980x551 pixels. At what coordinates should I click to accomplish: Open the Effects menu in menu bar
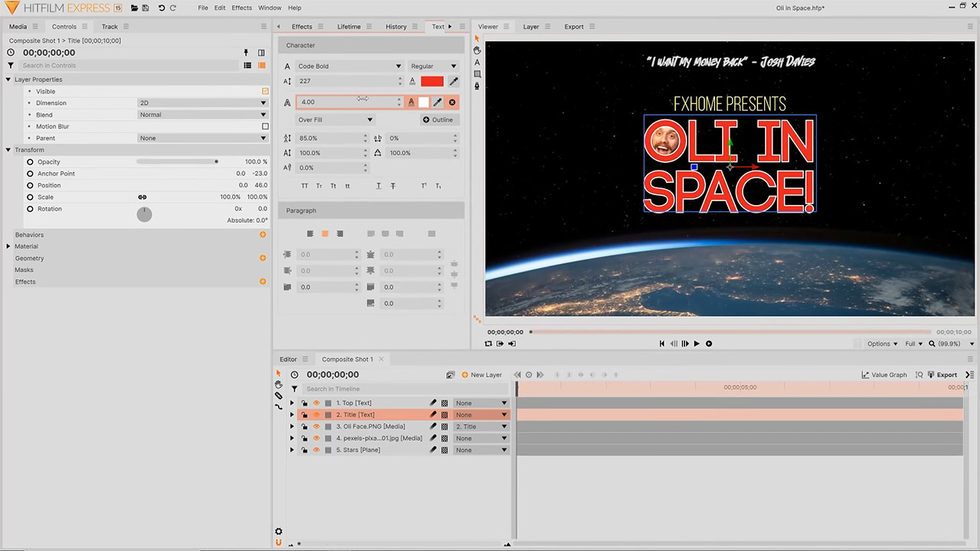(x=241, y=8)
